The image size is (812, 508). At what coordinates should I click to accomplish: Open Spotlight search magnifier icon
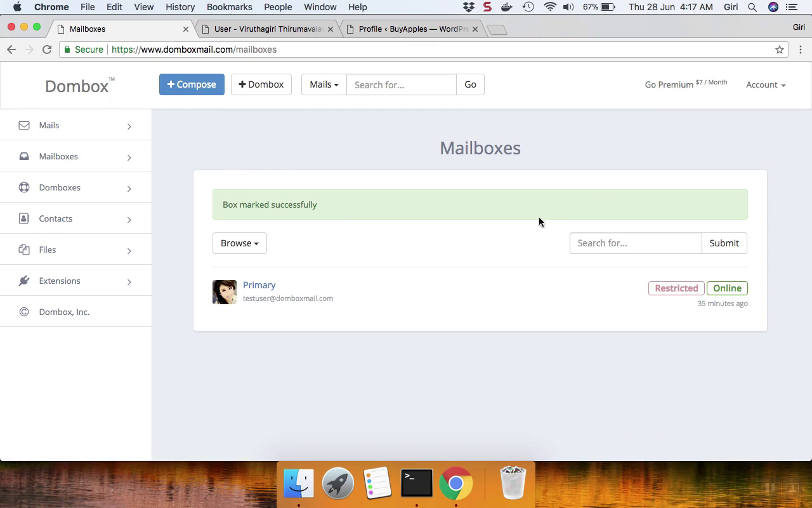click(x=752, y=7)
